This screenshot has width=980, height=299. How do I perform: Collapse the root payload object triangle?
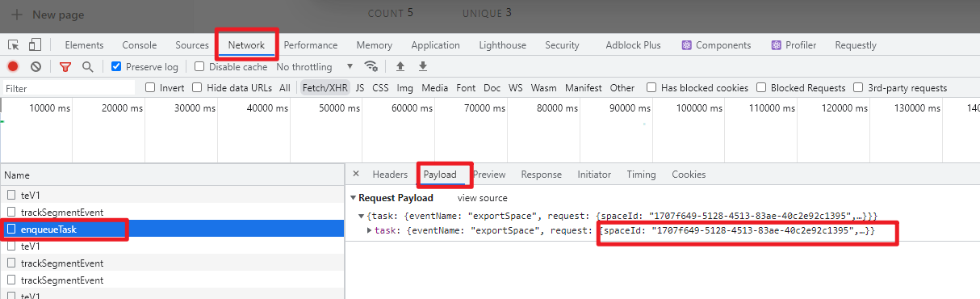pos(362,216)
